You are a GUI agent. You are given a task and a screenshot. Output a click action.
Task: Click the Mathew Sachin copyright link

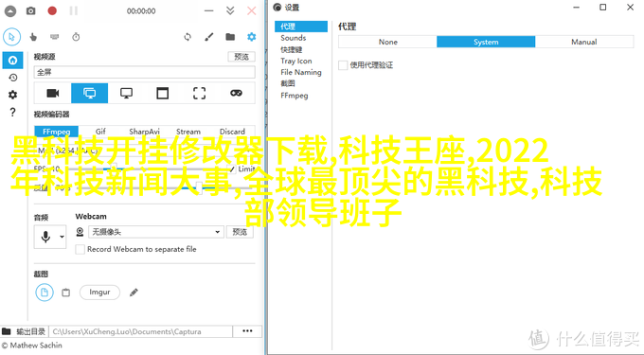point(32,346)
